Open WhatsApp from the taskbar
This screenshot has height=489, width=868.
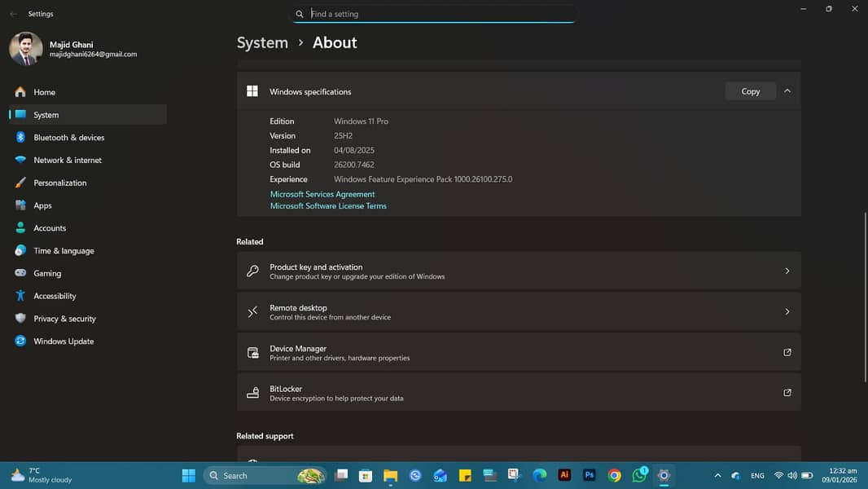click(639, 475)
